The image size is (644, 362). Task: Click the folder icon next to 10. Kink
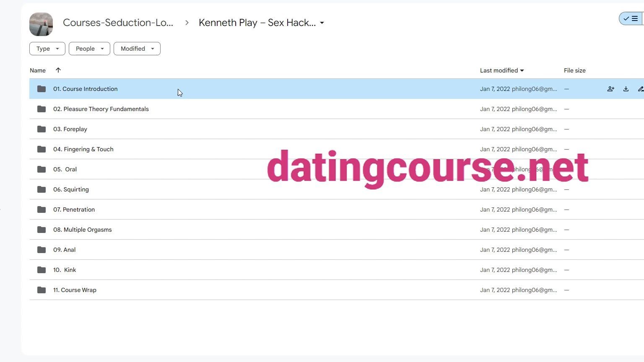[x=42, y=270]
